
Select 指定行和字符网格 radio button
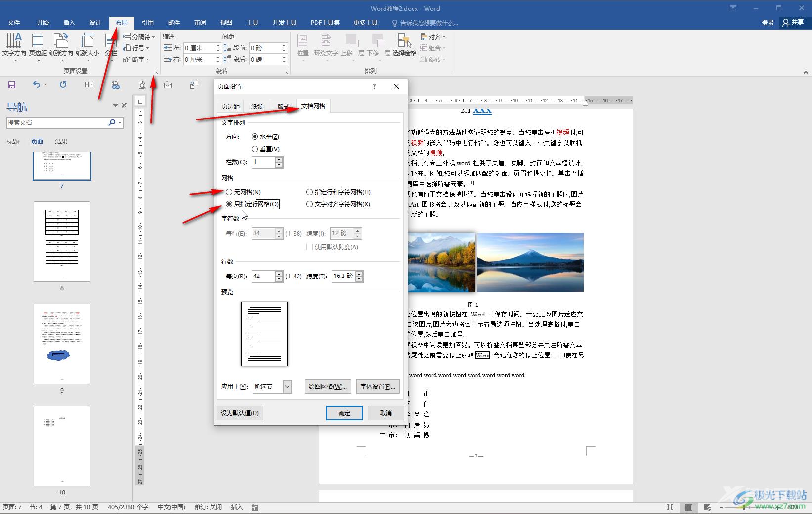[x=309, y=192]
